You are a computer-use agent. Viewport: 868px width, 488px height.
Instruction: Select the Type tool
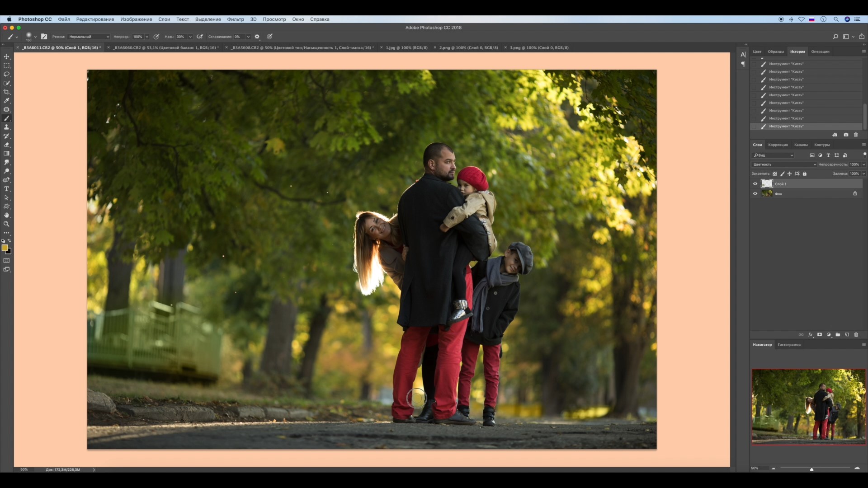tap(6, 189)
